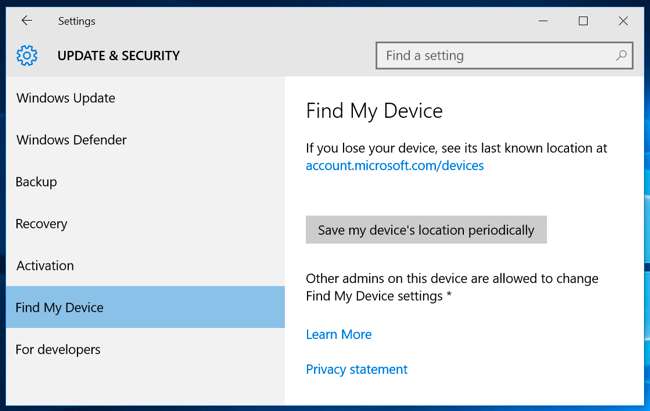Maximize the Settings window

click(583, 21)
